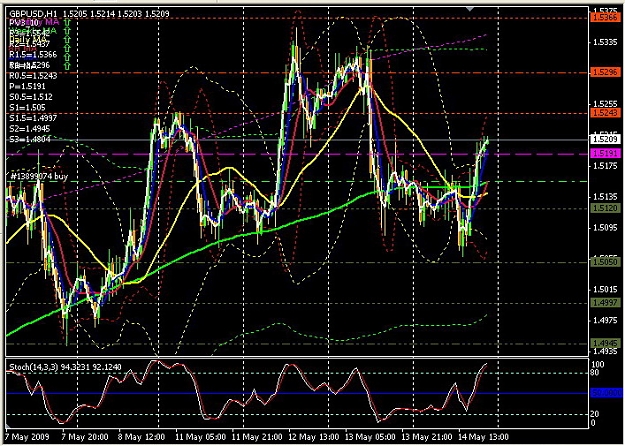Select the S2=1.4945 support label
The height and width of the screenshot is (446, 625).
29,129
